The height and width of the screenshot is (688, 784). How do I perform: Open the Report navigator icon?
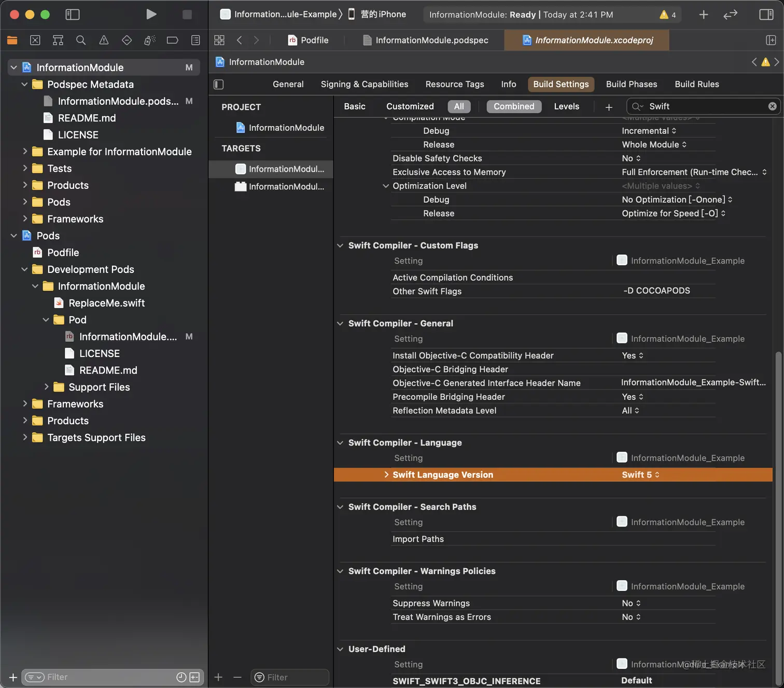[x=195, y=40]
